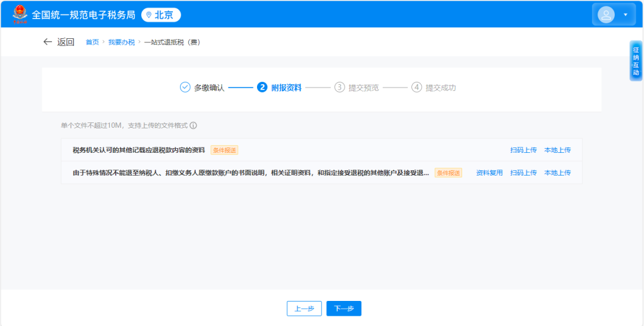The height and width of the screenshot is (326, 644).
Task: Click the step 2 circle icon
Action: click(262, 87)
